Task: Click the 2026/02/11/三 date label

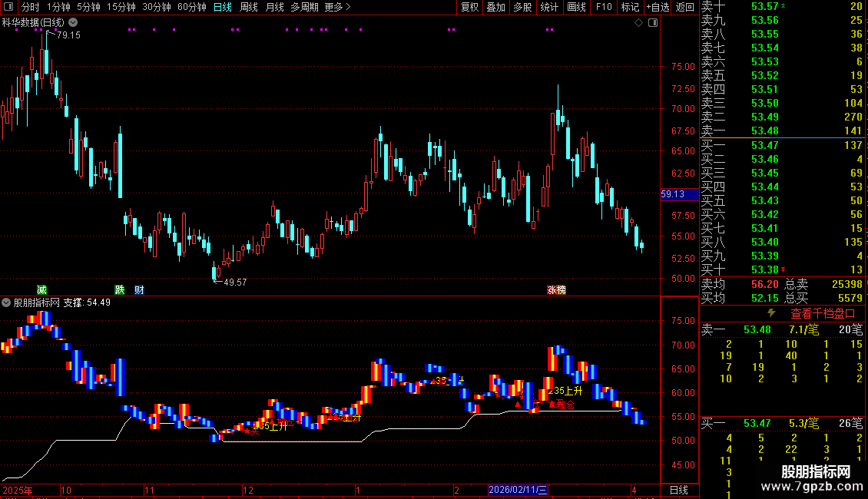Action: pos(518,490)
